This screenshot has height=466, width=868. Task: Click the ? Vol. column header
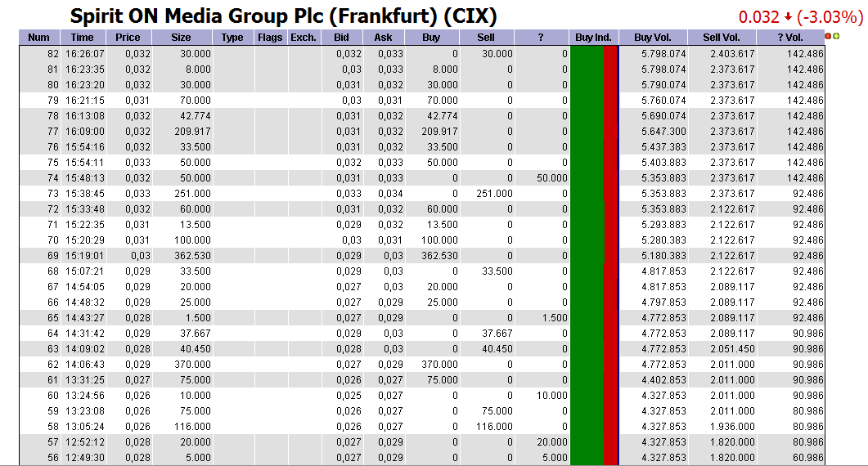[790, 38]
